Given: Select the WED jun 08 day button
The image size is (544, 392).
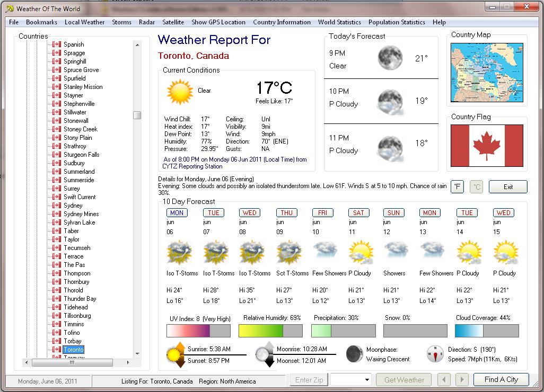Looking at the screenshot, I should (250, 212).
